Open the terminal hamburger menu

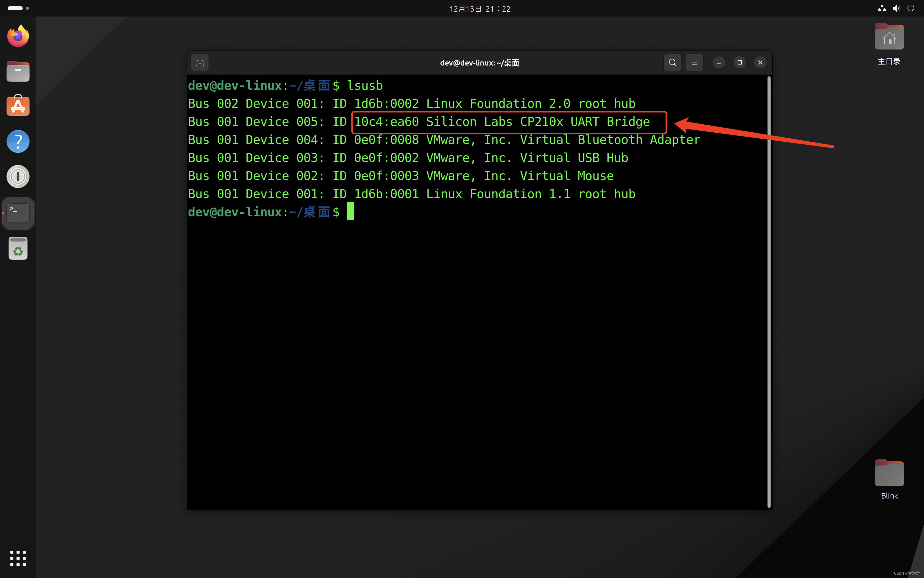pyautogui.click(x=694, y=63)
